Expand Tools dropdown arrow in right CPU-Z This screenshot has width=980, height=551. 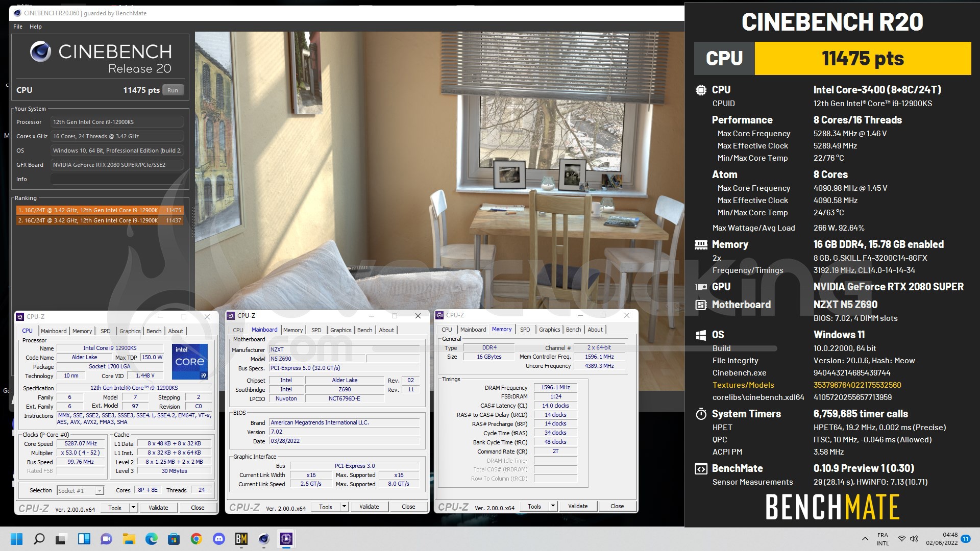(x=553, y=506)
